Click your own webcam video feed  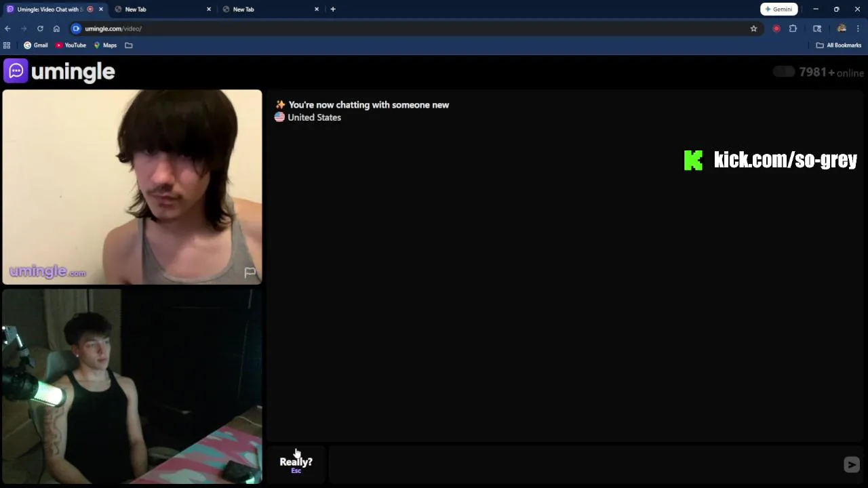point(132,386)
